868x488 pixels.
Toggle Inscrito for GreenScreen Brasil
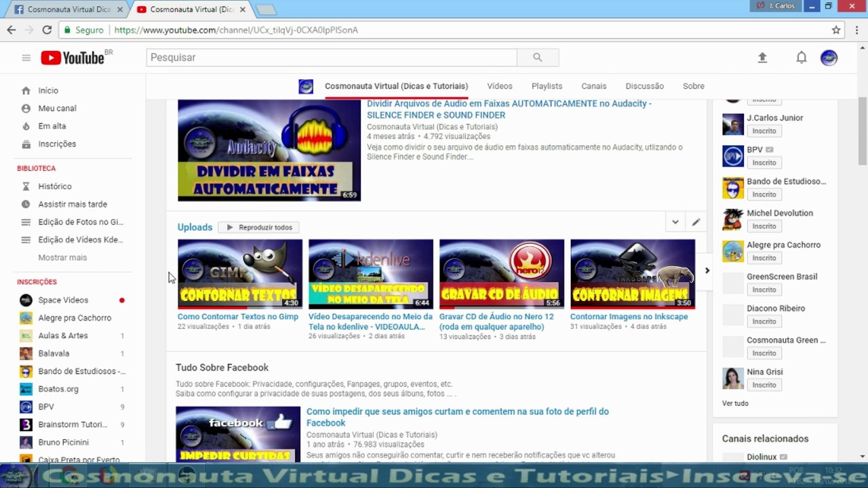764,290
